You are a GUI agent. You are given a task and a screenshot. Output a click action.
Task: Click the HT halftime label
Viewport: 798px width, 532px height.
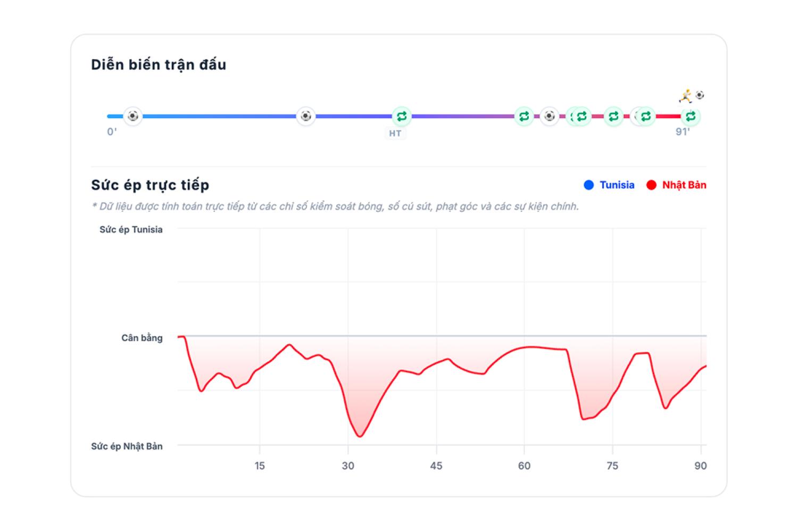click(395, 133)
